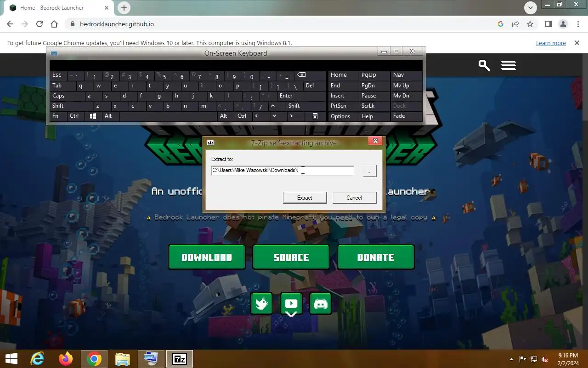Click the on-screen Insert key
This screenshot has width=588, height=368.
coord(343,96)
